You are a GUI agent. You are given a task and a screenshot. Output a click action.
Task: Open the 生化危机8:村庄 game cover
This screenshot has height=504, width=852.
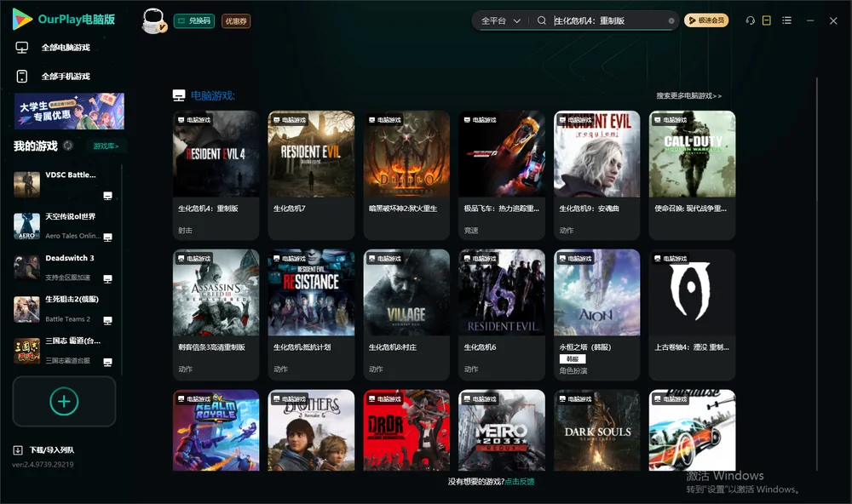406,293
